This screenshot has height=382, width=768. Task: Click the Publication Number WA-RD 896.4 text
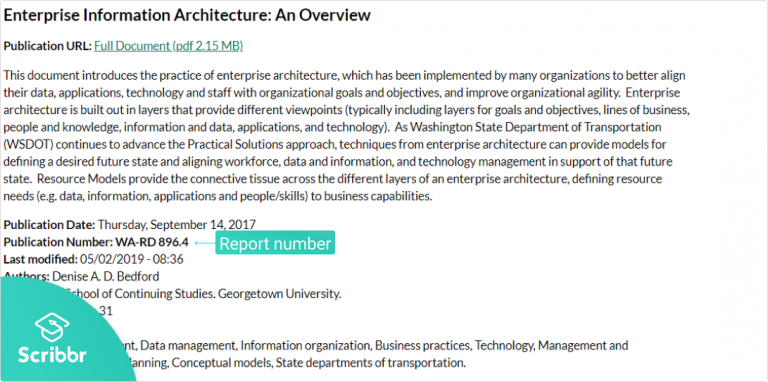click(x=96, y=242)
